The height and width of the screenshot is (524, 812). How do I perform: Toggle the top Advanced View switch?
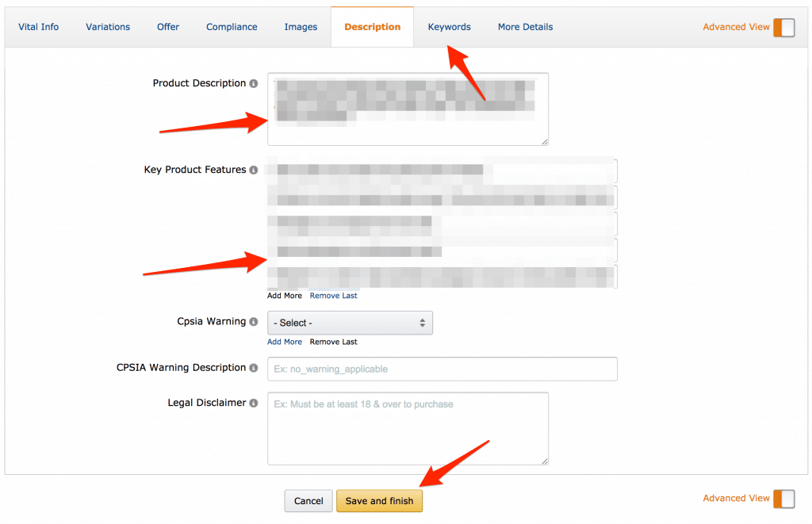783,27
